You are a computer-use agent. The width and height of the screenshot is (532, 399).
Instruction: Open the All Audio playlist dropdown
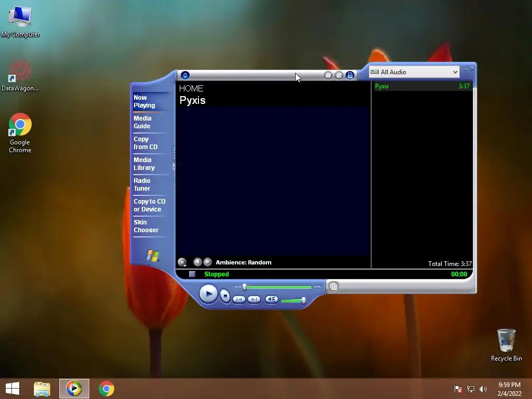pyautogui.click(x=414, y=72)
